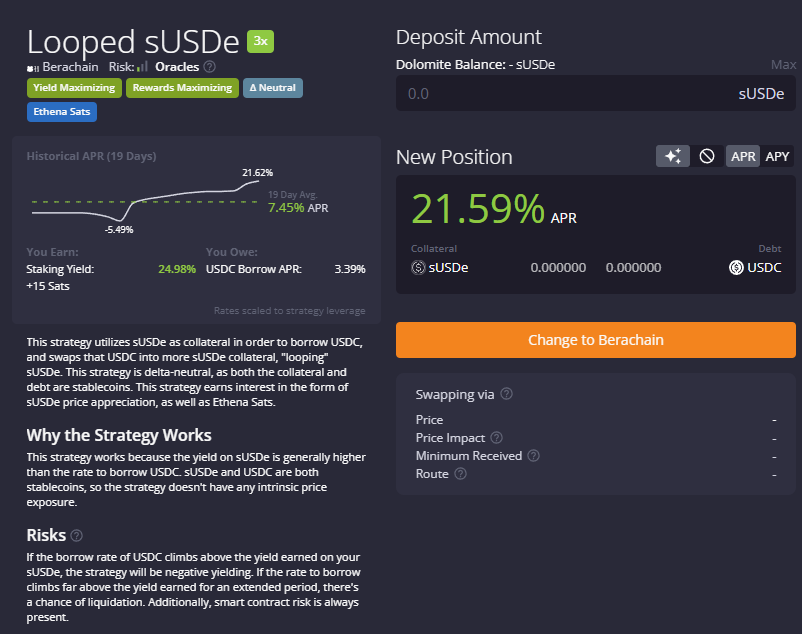Click the Oracles label
The height and width of the screenshot is (634, 802).
(177, 67)
